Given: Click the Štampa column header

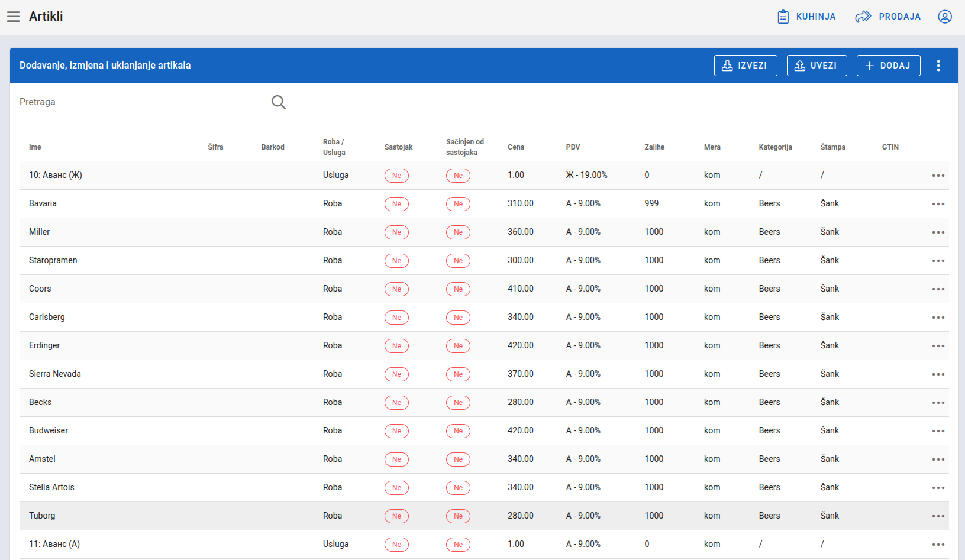Looking at the screenshot, I should [x=832, y=147].
